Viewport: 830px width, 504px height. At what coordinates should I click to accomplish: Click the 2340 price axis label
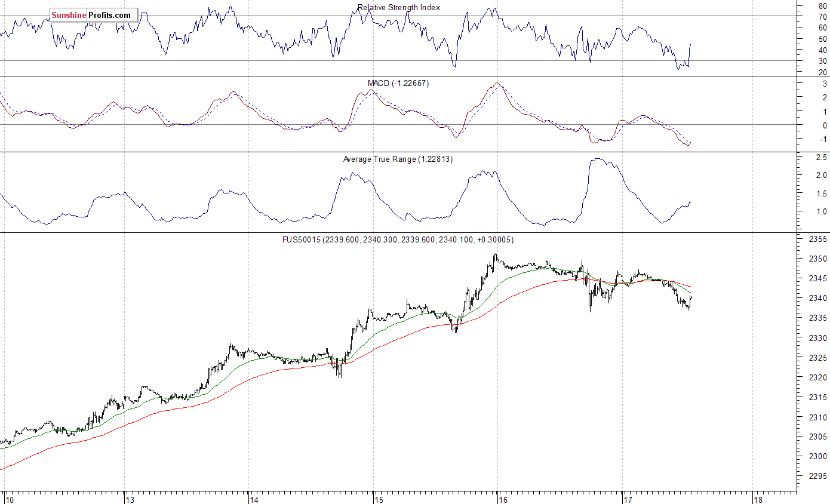pyautogui.click(x=817, y=299)
